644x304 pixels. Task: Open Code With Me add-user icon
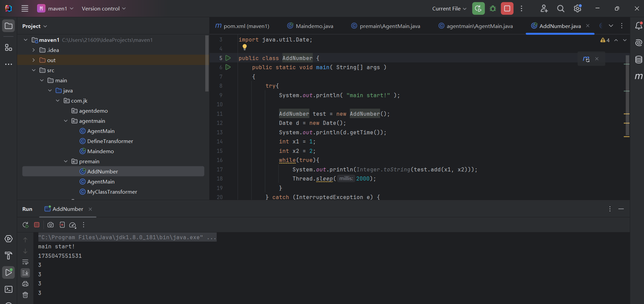pos(544,8)
